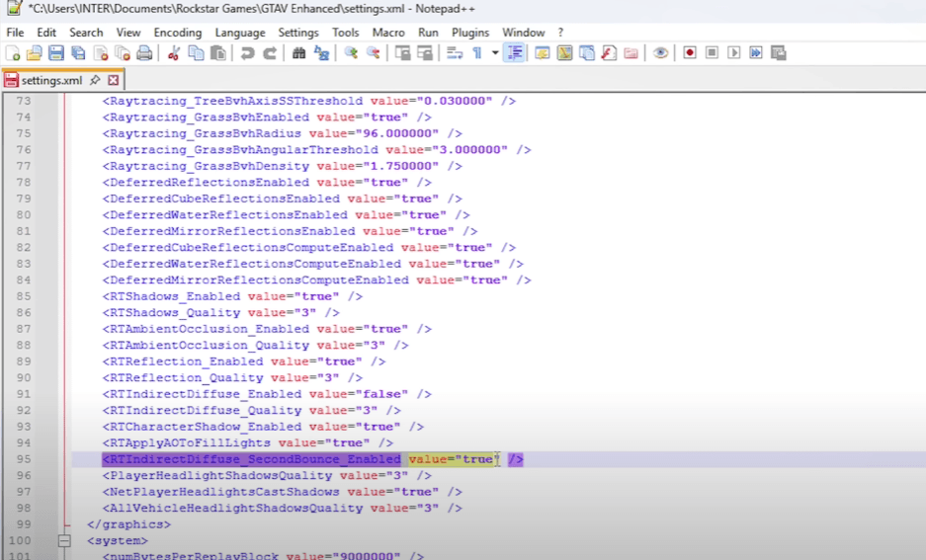This screenshot has height=560, width=926.
Task: Click the Undo arrow icon
Action: [247, 53]
